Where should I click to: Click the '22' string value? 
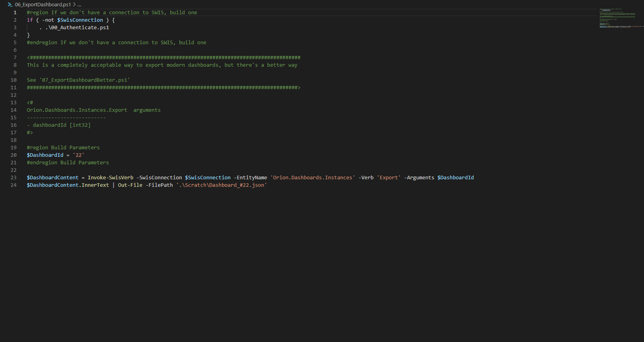79,155
